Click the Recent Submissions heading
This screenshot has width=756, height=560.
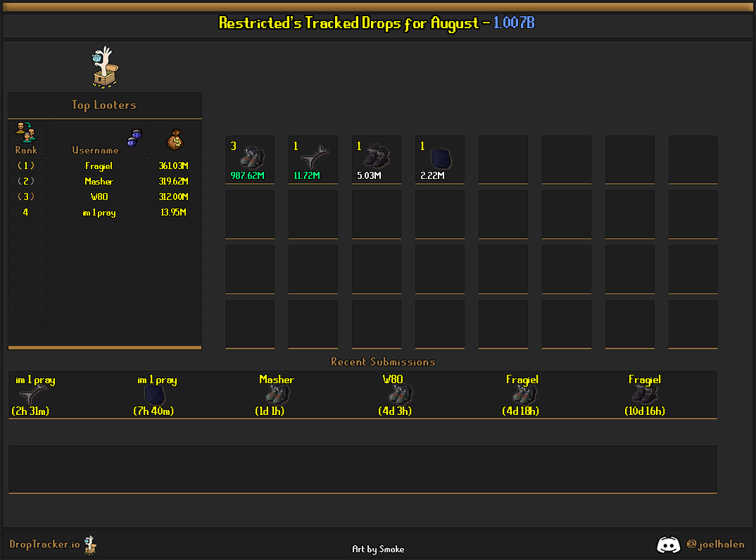(383, 362)
